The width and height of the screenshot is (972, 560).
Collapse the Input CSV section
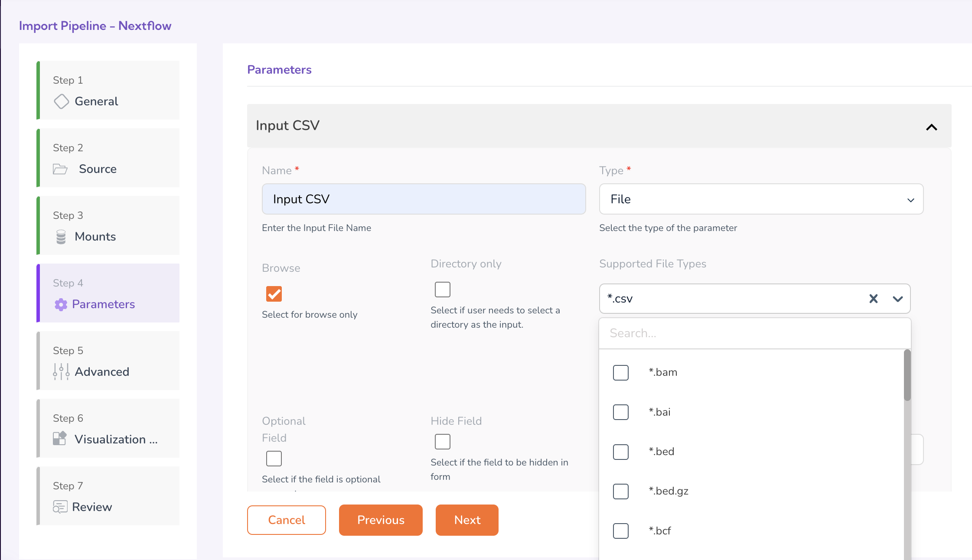[931, 127]
